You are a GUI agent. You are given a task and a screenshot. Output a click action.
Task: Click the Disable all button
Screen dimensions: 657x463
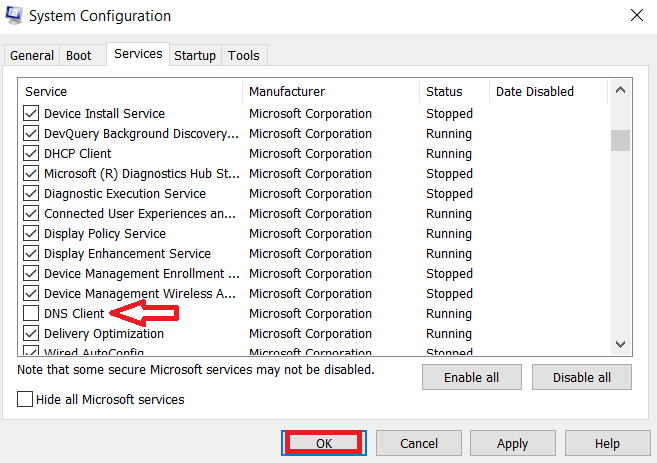pyautogui.click(x=582, y=377)
